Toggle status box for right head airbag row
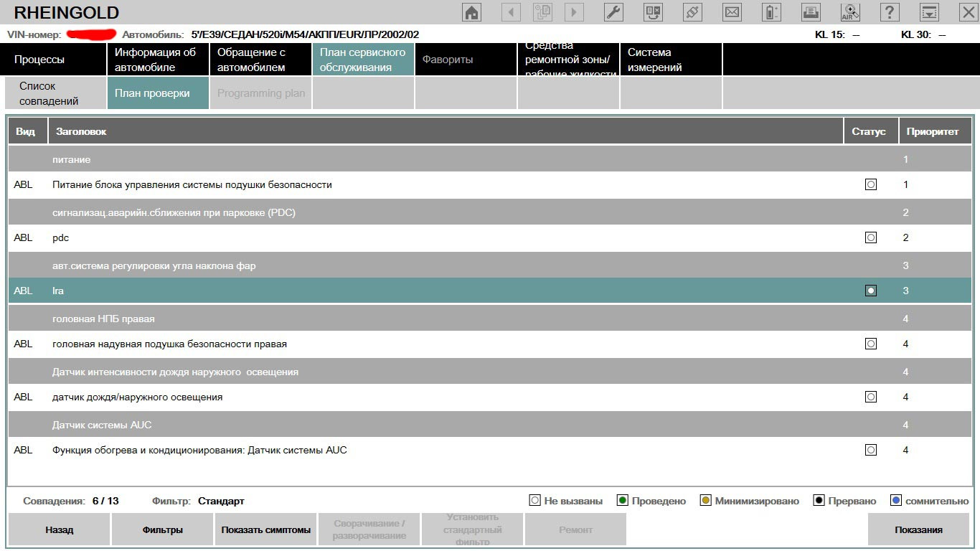980x551 pixels. click(871, 344)
